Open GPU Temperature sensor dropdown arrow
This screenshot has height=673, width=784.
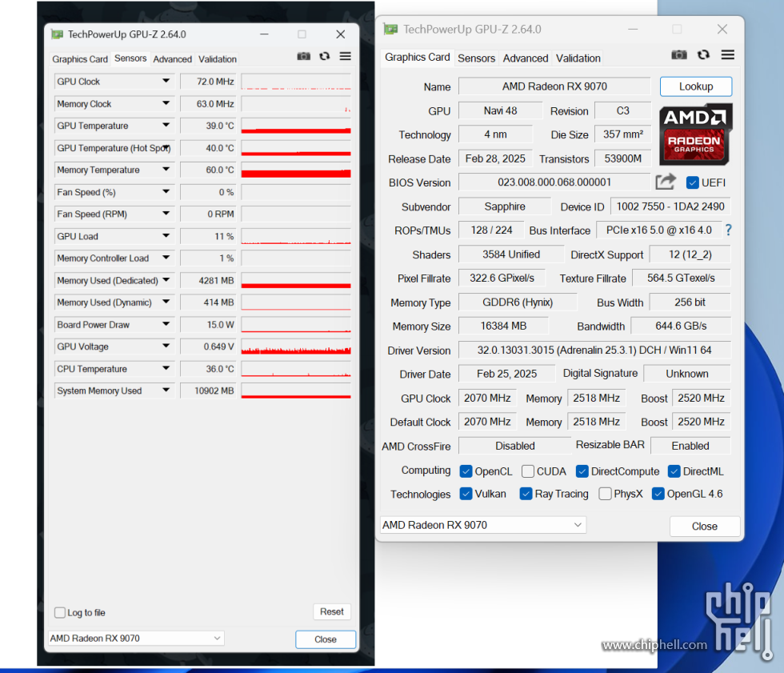tap(166, 126)
